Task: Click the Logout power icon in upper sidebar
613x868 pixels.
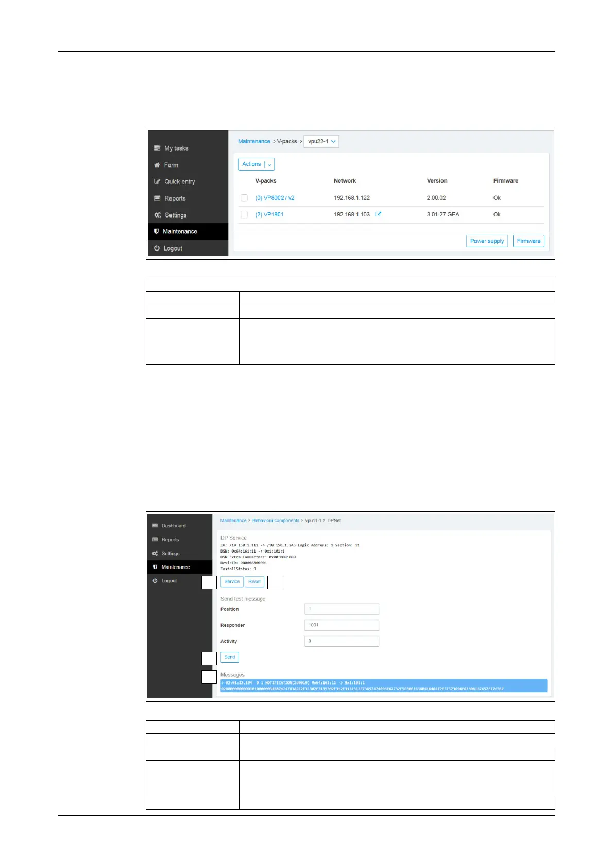Action: (157, 248)
